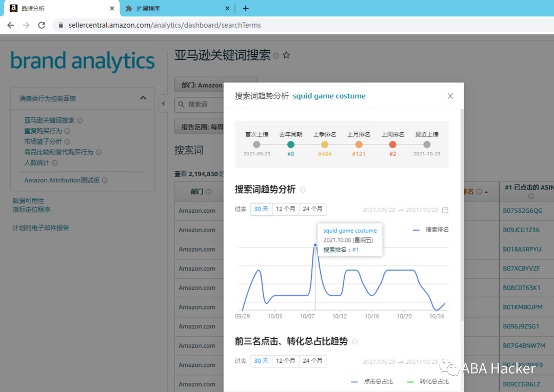Select 30 天 in click share chart

point(261,361)
